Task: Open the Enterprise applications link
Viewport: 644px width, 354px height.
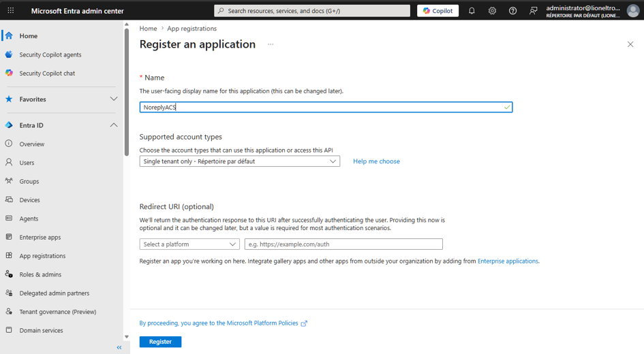Action: click(x=508, y=261)
